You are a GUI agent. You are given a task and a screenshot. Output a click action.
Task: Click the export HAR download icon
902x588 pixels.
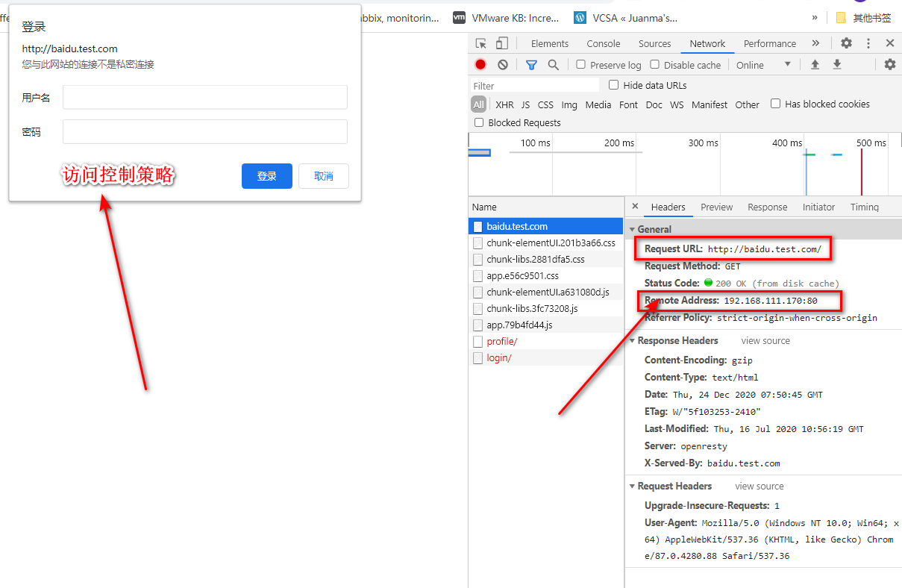point(837,65)
